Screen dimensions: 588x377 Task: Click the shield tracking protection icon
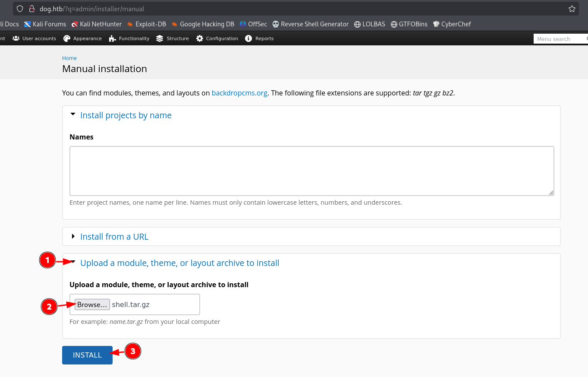click(19, 9)
